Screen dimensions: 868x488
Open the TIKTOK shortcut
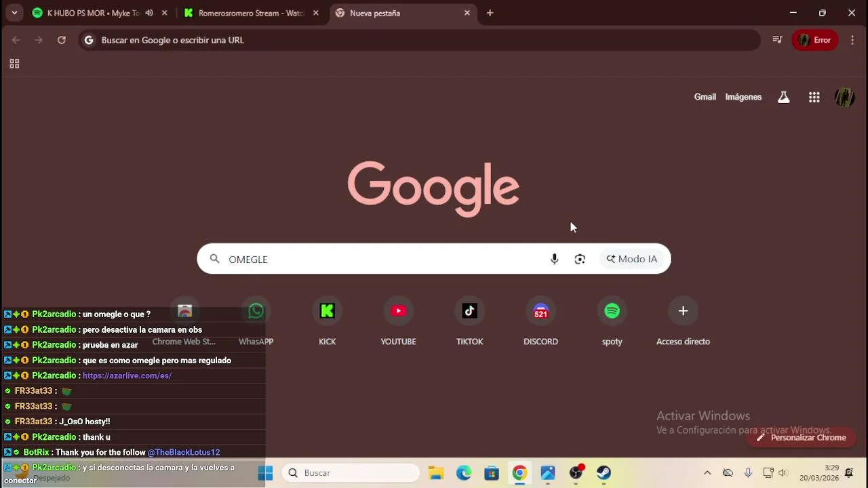(x=469, y=322)
